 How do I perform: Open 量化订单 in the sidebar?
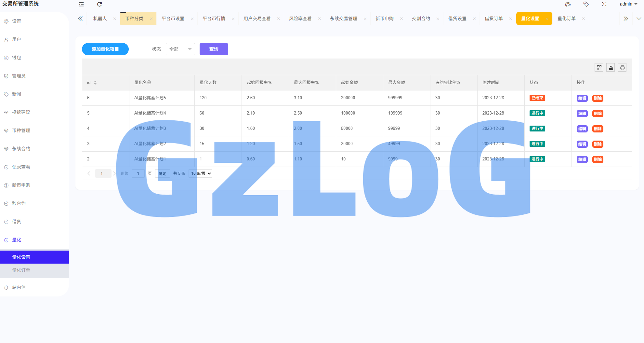click(21, 270)
